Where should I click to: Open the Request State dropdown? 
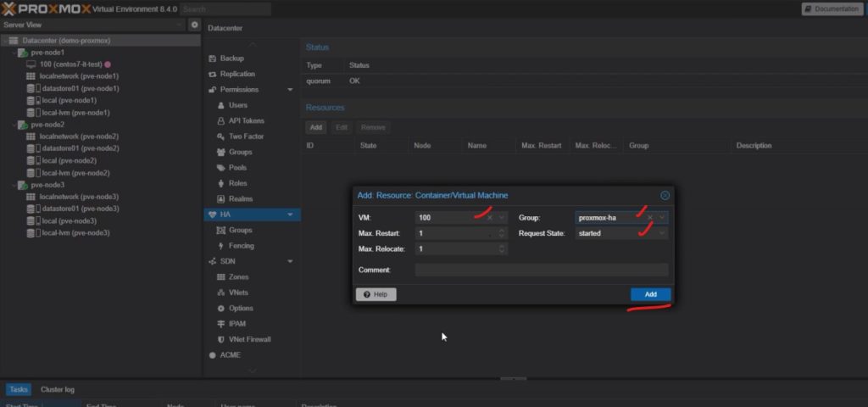pos(662,234)
